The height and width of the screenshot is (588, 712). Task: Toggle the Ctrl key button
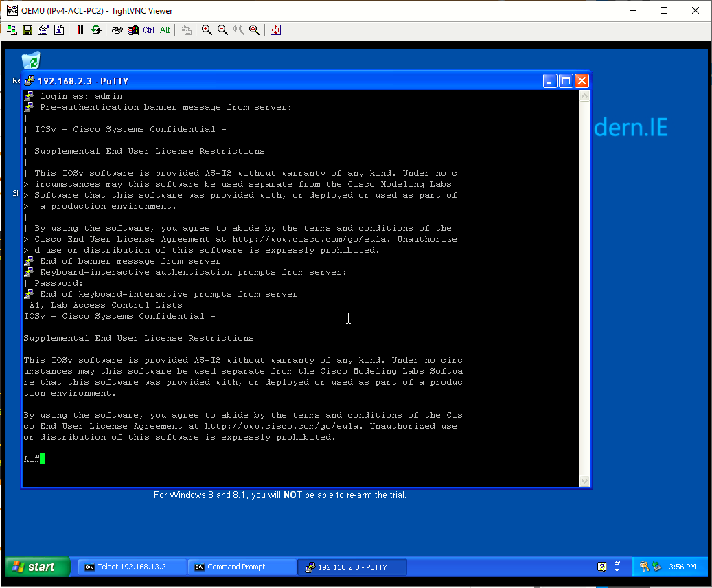pos(149,30)
